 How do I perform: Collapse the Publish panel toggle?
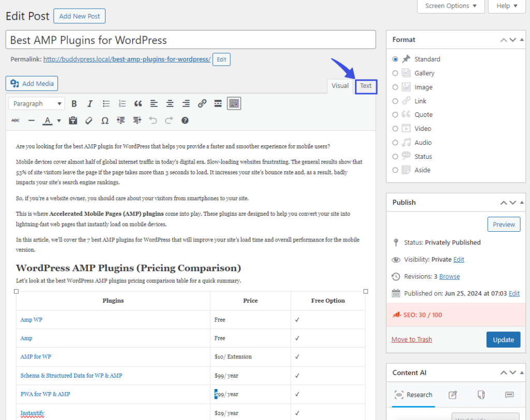(x=522, y=202)
